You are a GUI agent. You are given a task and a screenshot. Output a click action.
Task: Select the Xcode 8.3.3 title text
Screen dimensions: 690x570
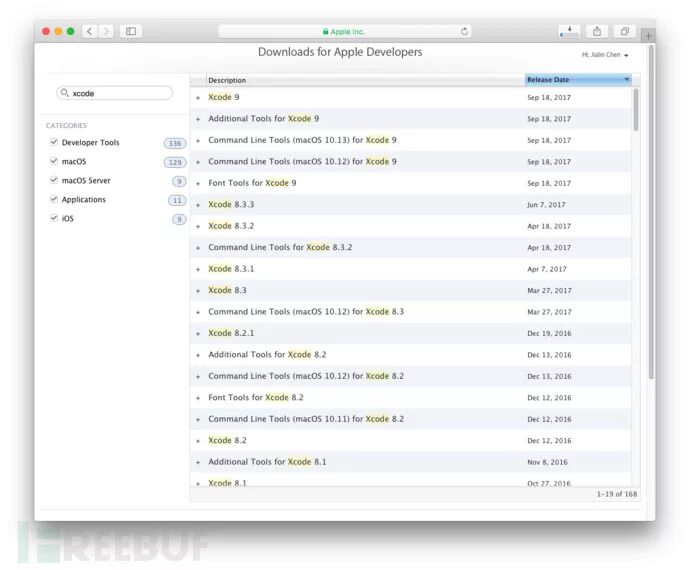pyautogui.click(x=231, y=204)
